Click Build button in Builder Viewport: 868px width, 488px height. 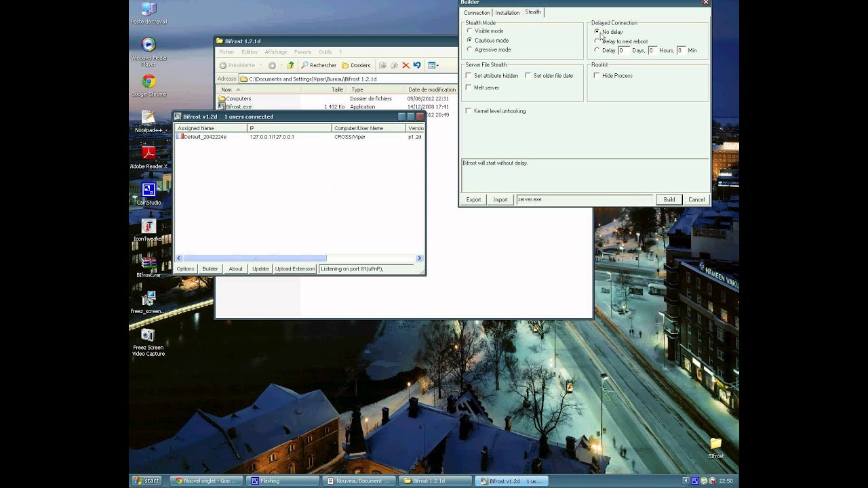pyautogui.click(x=669, y=199)
